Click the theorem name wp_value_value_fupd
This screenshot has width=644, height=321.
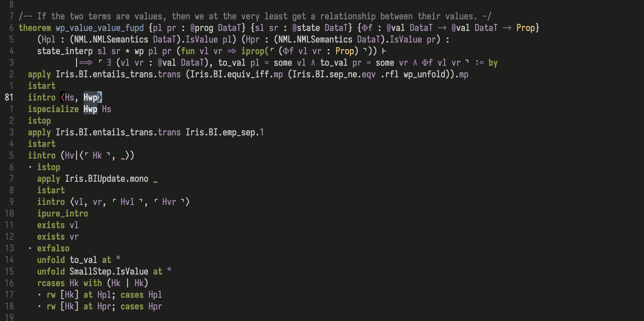[x=99, y=28]
